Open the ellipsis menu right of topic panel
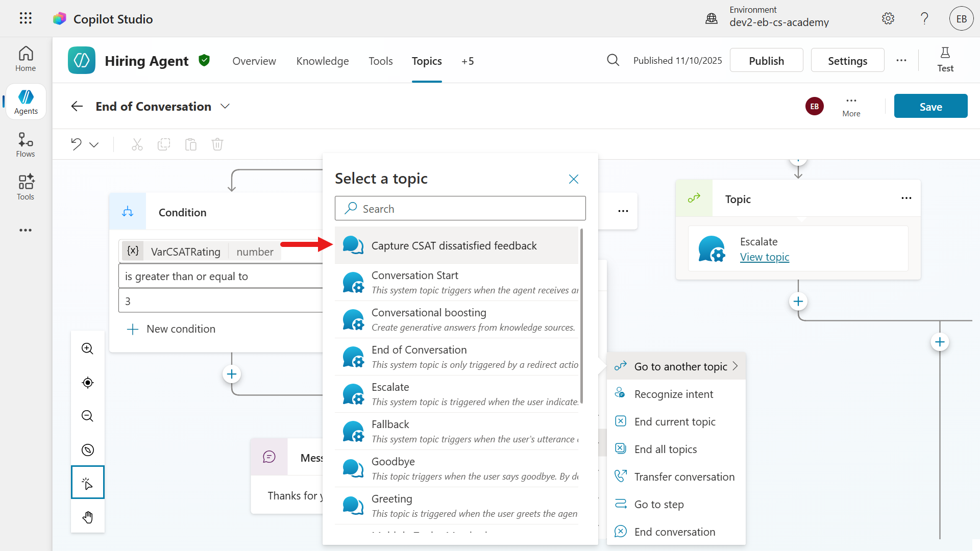Viewport: 980px width, 551px height. (x=623, y=211)
